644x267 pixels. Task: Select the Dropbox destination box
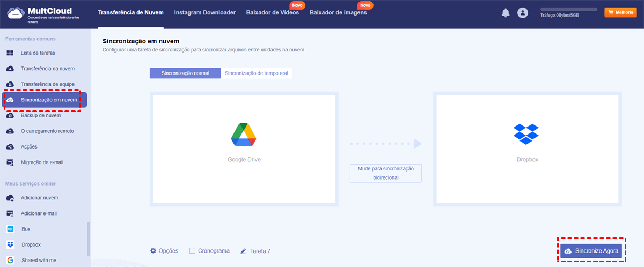coord(527,149)
